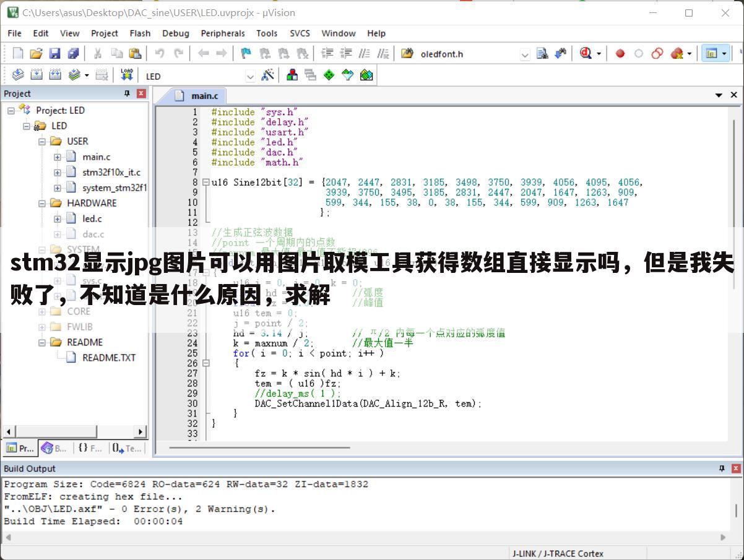Open the Project menu
The height and width of the screenshot is (560, 744).
[x=105, y=33]
